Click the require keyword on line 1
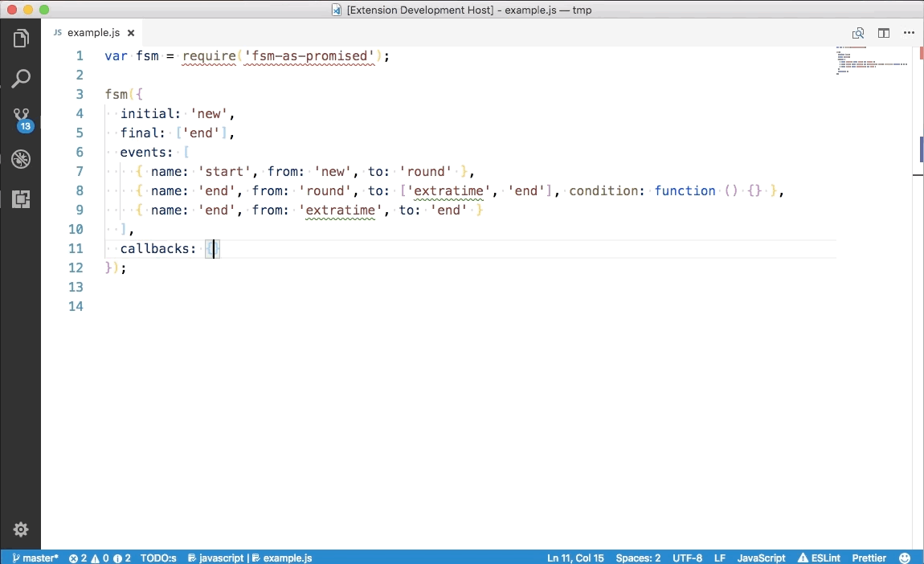This screenshot has width=924, height=564. click(209, 56)
